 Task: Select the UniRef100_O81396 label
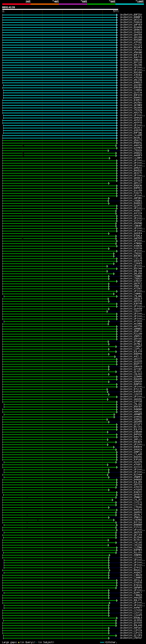point(131,65)
